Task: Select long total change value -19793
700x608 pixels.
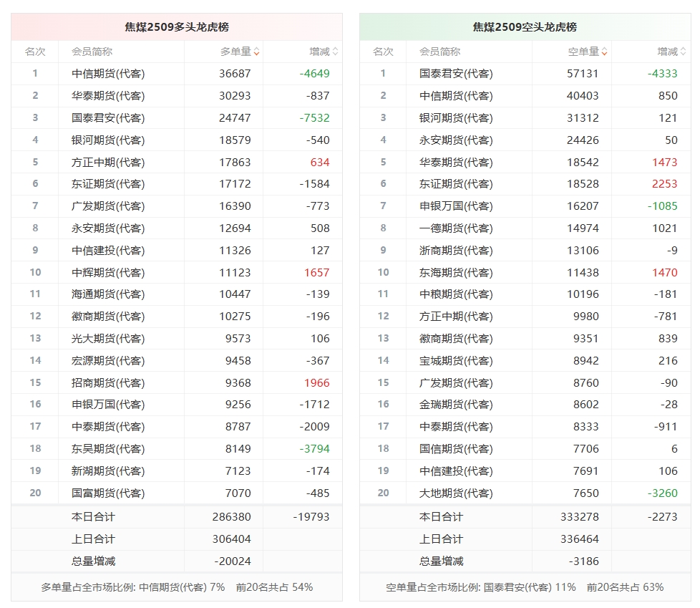Action: point(311,517)
